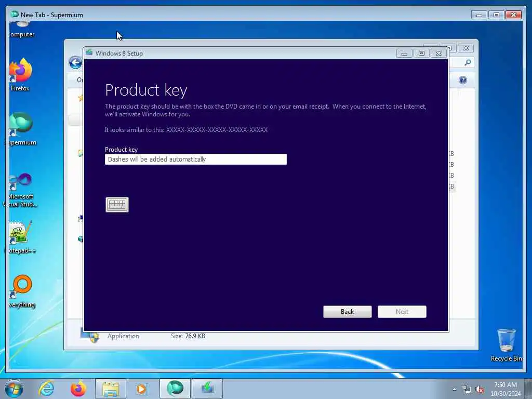Click the Windows 8 Setup title bar icon
The image size is (532, 399).
89,52
